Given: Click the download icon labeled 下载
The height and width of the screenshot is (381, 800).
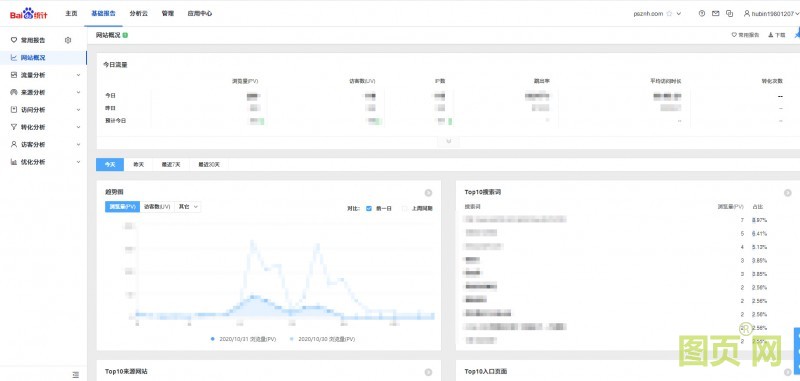Looking at the screenshot, I should click(777, 35).
